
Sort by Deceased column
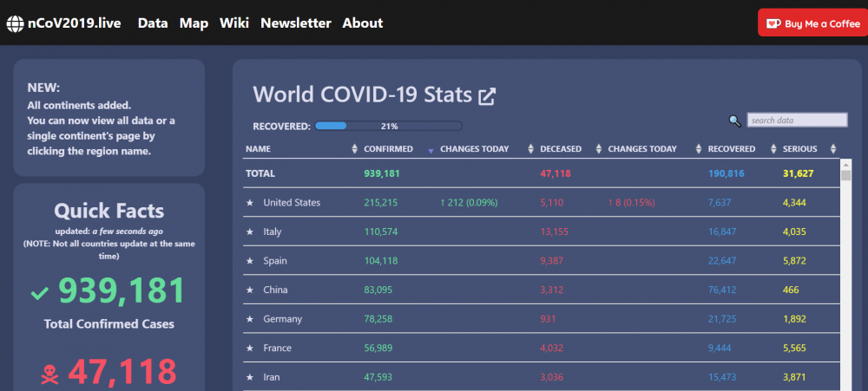coord(598,149)
